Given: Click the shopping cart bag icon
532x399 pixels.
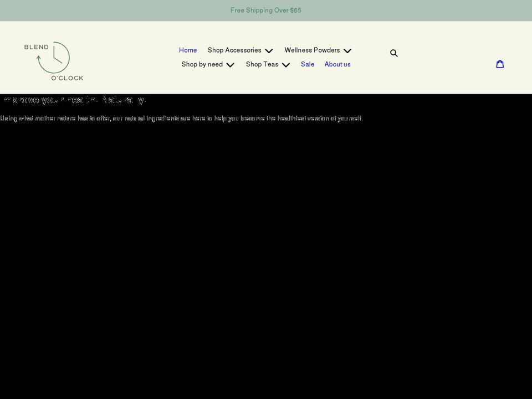Looking at the screenshot, I should (x=500, y=64).
